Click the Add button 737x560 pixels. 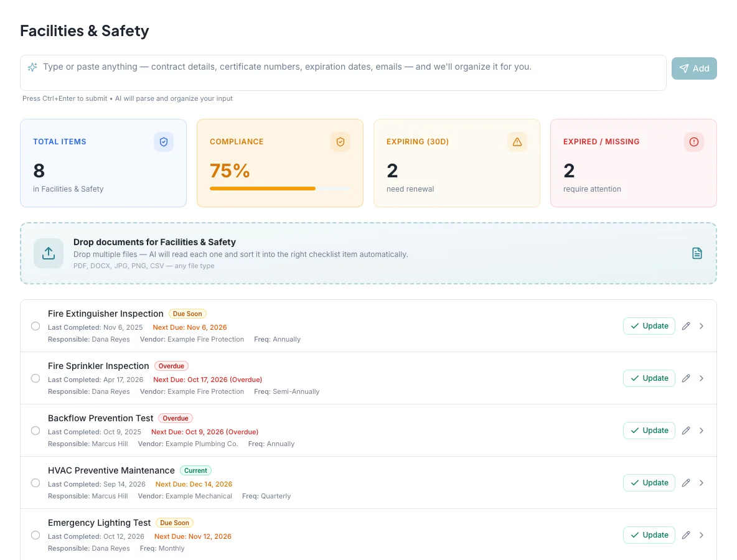coord(694,68)
